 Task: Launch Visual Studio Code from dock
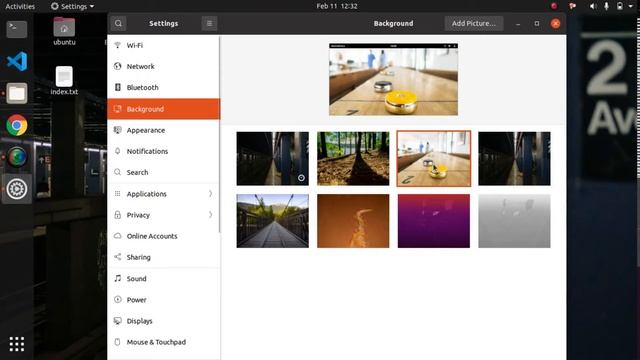[x=17, y=62]
